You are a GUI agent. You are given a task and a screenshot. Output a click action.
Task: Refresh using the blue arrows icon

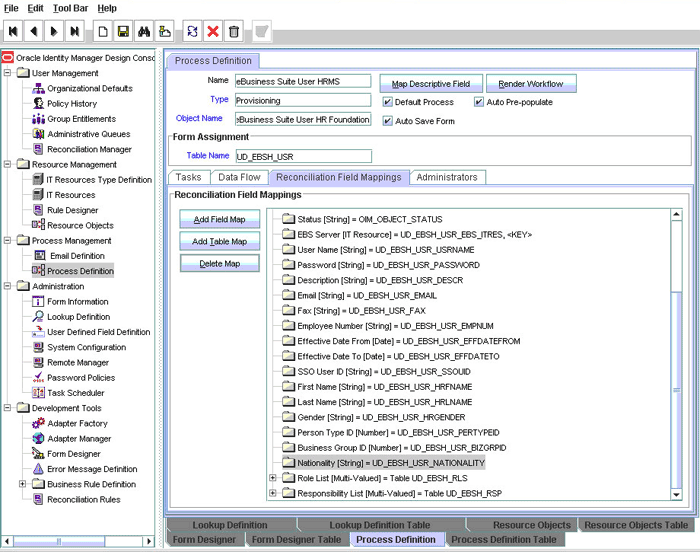pos(192,31)
